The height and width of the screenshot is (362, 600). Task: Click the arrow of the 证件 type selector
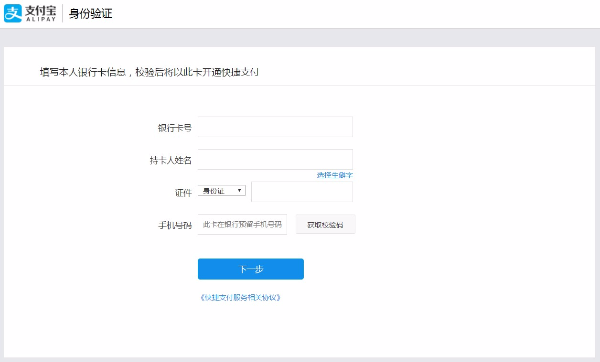pyautogui.click(x=240, y=191)
